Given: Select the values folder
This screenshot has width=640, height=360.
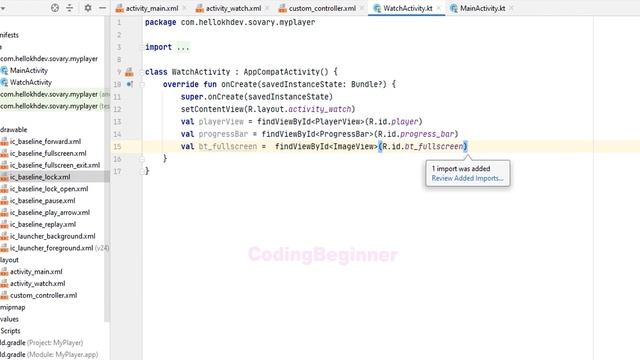Looking at the screenshot, I should point(9,319).
